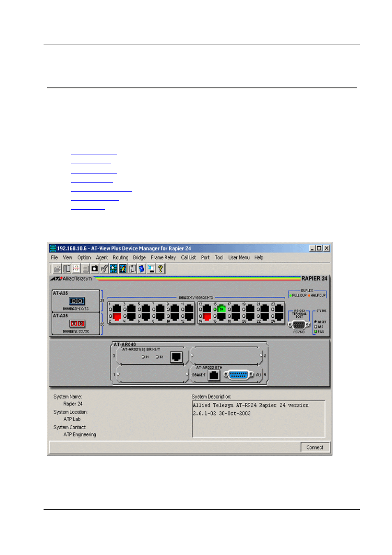Select switch port 12

[x=189, y=317]
